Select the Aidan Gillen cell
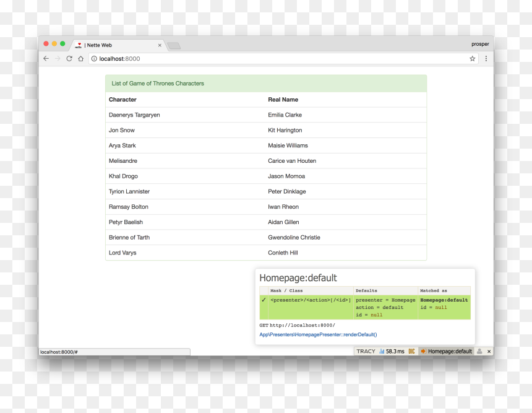The image size is (532, 413). tap(345, 222)
